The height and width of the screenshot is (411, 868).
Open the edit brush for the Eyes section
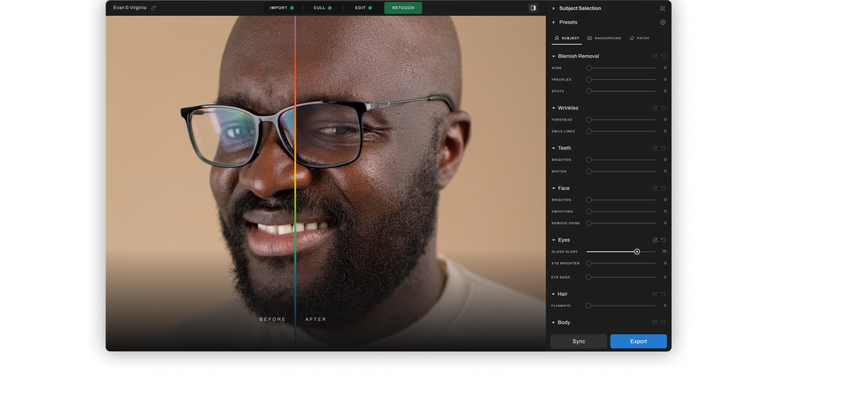(655, 240)
